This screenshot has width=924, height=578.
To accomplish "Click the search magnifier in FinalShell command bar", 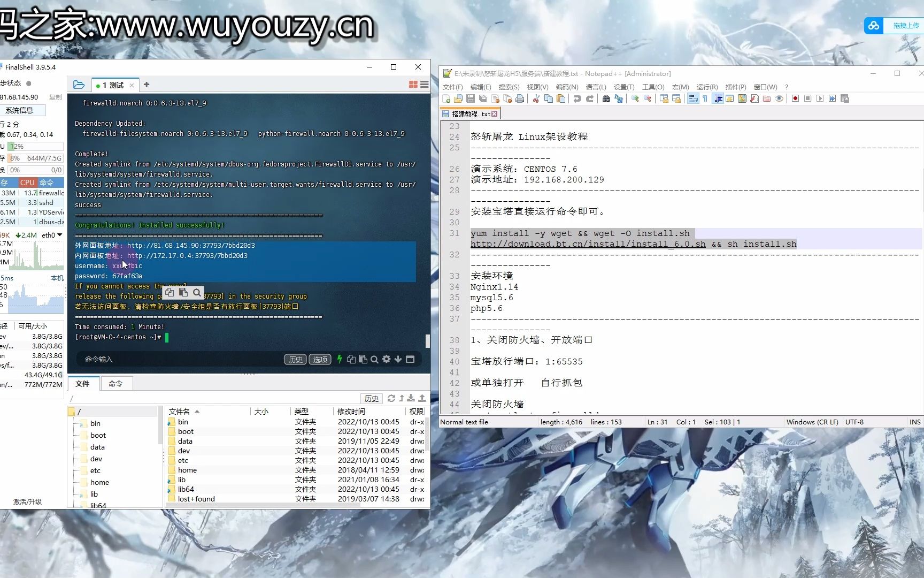I will pos(374,359).
